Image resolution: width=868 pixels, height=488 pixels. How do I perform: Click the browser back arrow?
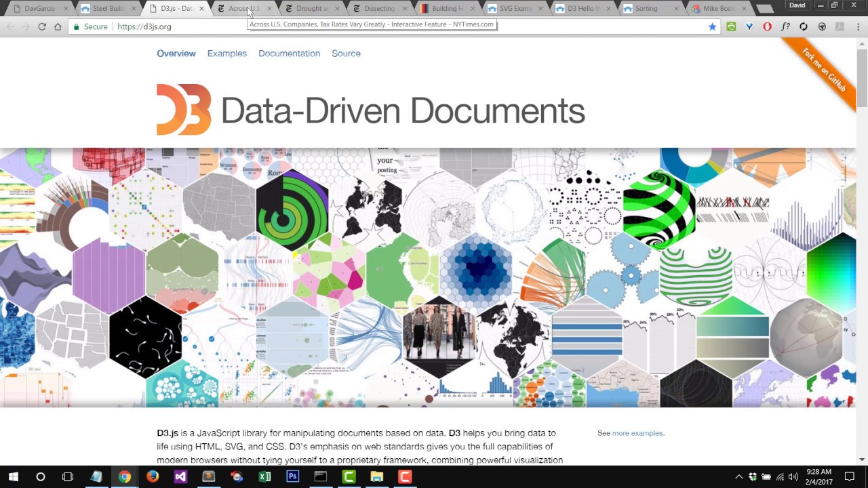[x=10, y=26]
